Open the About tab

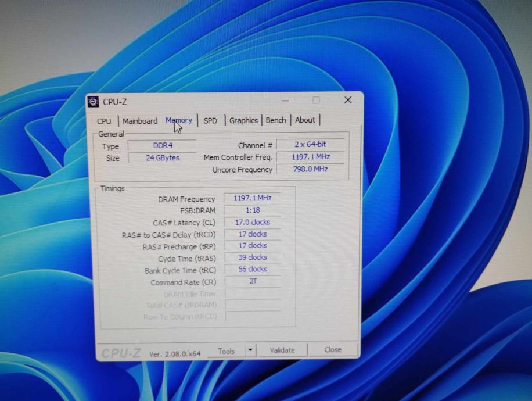tap(305, 120)
